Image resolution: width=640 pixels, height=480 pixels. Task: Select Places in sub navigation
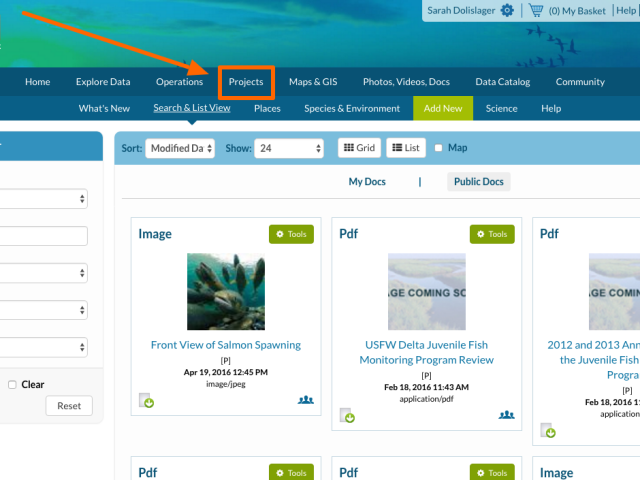267,108
